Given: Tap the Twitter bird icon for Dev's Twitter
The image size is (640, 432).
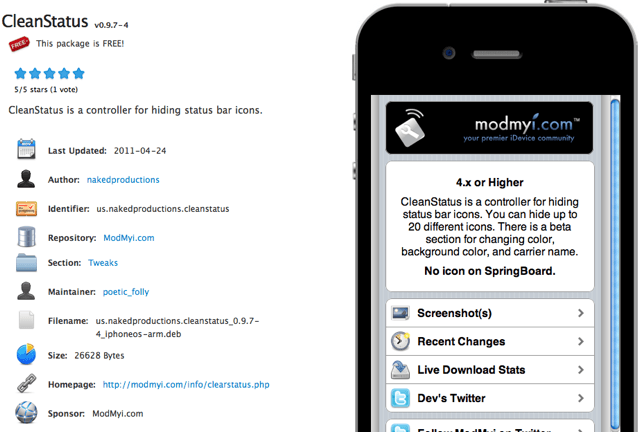Looking at the screenshot, I should [x=400, y=398].
